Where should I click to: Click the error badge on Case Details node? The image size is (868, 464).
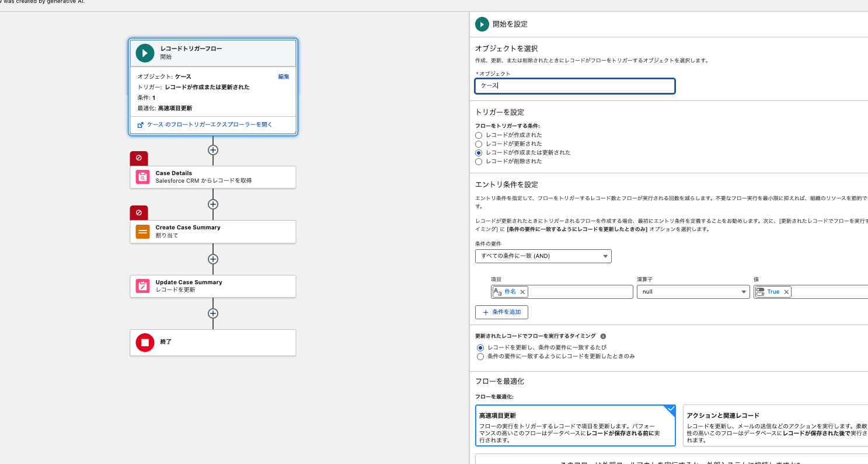click(x=138, y=158)
